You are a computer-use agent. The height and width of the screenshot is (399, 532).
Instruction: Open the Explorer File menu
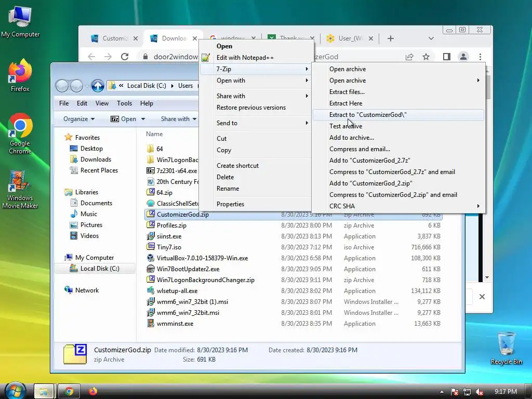(64, 103)
